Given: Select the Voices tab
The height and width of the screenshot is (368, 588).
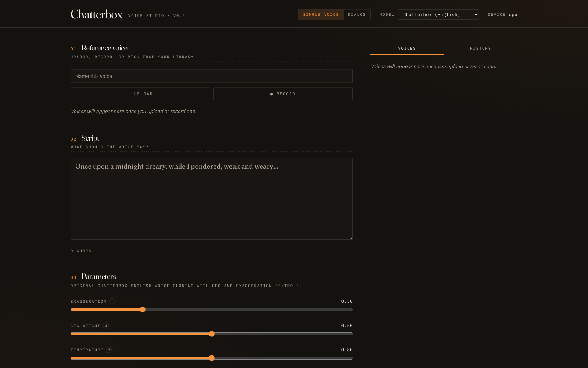Looking at the screenshot, I should pyautogui.click(x=407, y=49).
